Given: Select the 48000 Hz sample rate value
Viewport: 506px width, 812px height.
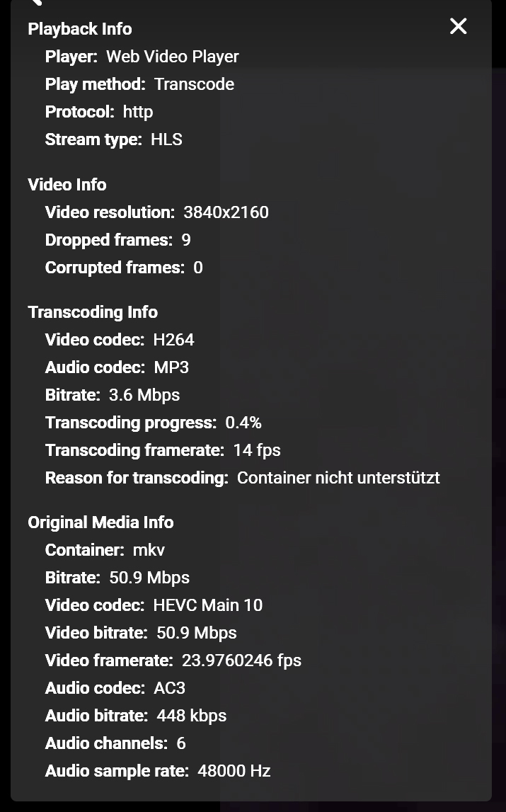Looking at the screenshot, I should tap(234, 771).
